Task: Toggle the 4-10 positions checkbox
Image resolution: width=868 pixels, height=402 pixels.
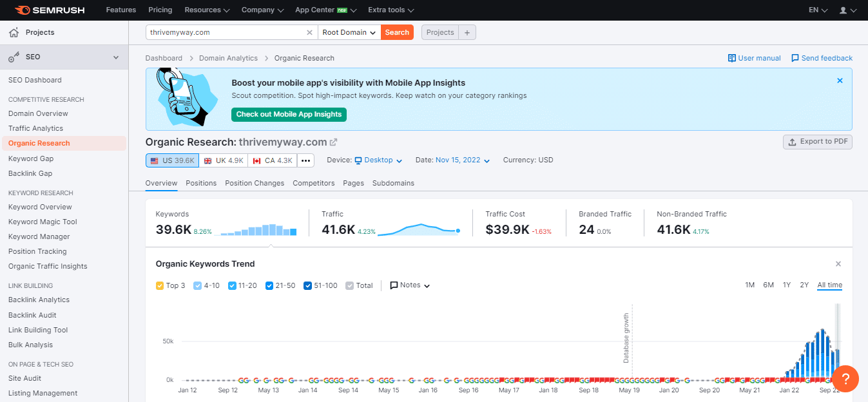Action: 198,285
